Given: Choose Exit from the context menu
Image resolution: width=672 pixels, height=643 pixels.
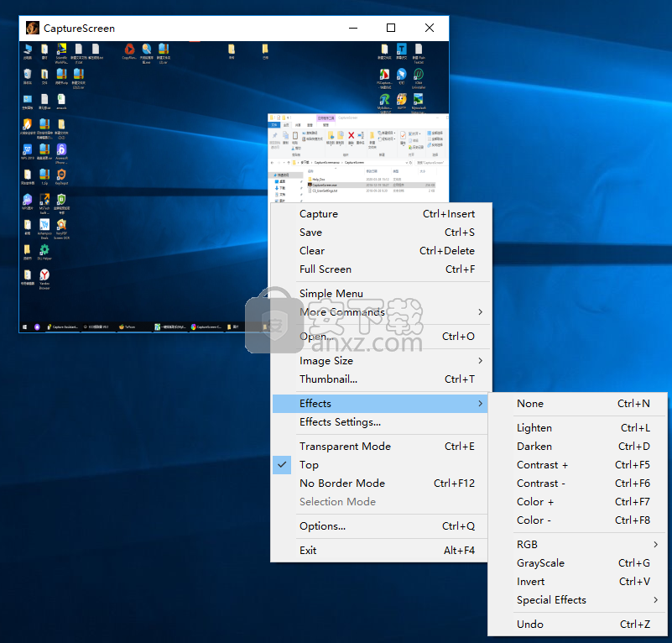Looking at the screenshot, I should coord(381,551).
